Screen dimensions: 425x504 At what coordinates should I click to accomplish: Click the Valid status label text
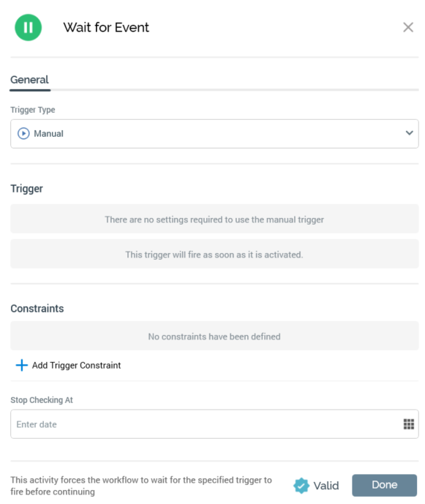coord(326,486)
